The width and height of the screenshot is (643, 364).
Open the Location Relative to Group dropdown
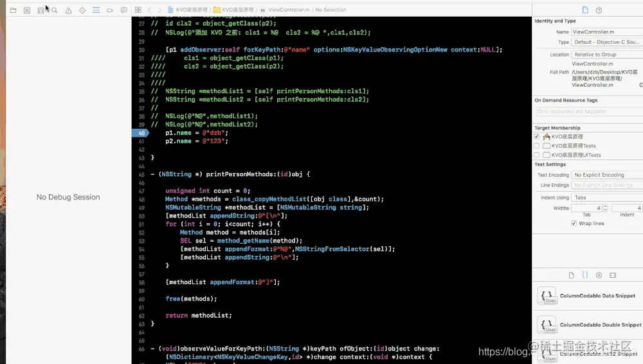point(607,55)
